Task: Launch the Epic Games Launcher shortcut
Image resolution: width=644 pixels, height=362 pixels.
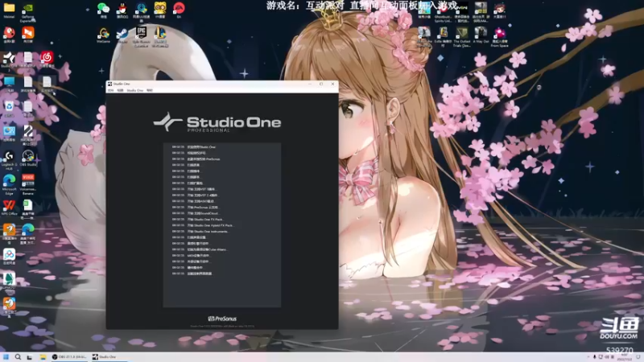Action: [142, 36]
